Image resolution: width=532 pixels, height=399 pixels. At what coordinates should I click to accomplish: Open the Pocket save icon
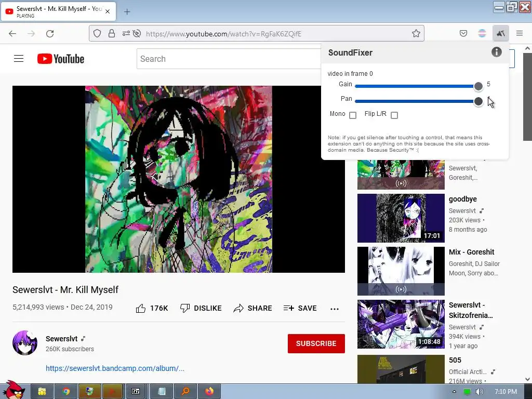(x=463, y=33)
